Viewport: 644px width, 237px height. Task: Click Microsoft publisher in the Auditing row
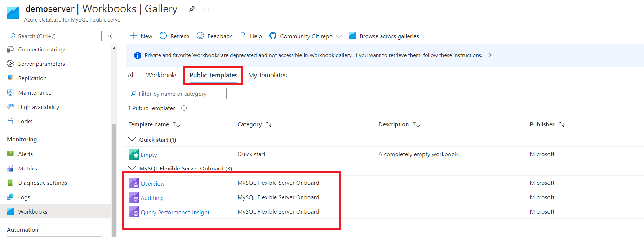542,197
